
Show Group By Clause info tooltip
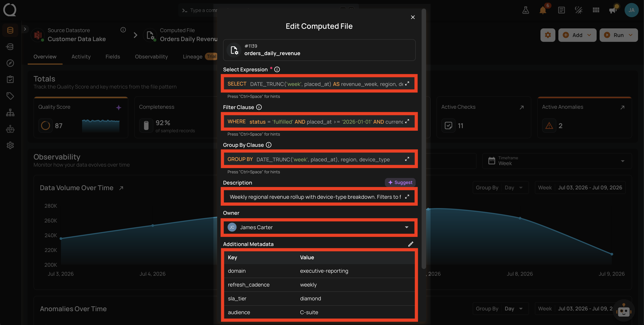point(268,145)
